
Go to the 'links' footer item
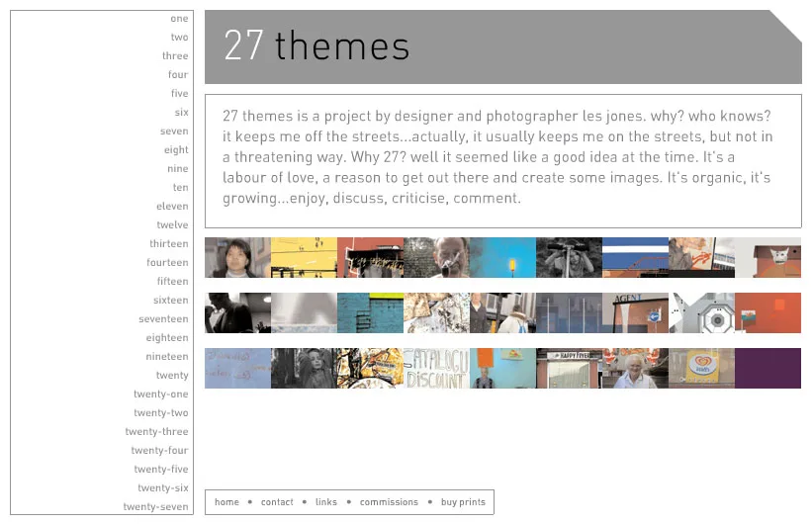[326, 502]
